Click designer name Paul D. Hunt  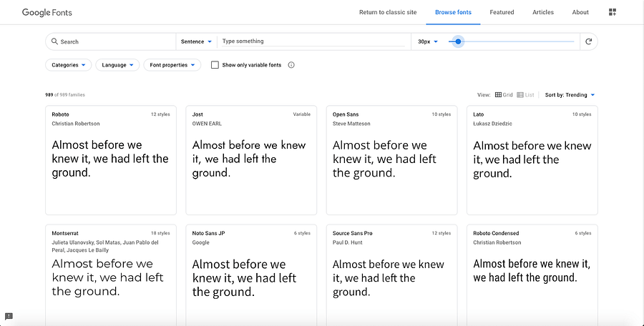tap(348, 242)
